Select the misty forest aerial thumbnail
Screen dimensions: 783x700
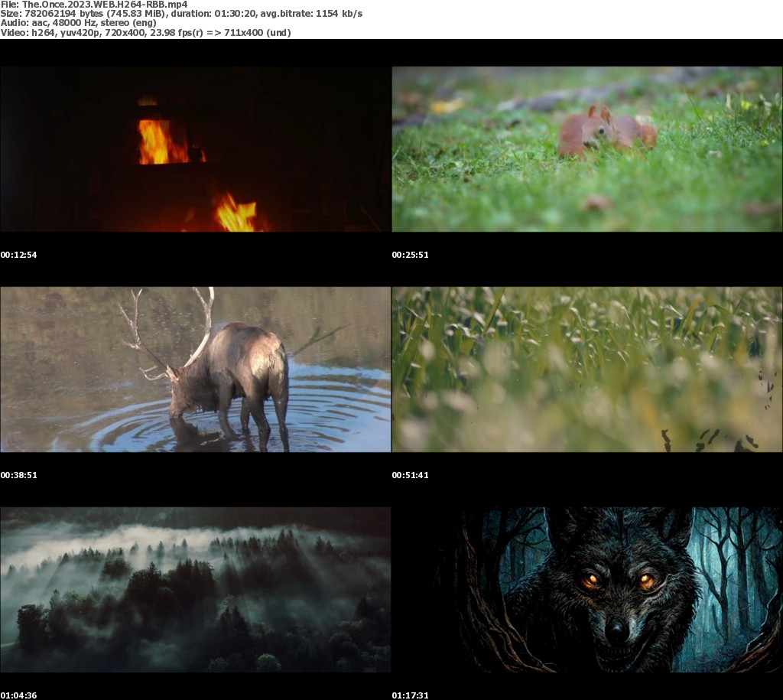coord(195,590)
